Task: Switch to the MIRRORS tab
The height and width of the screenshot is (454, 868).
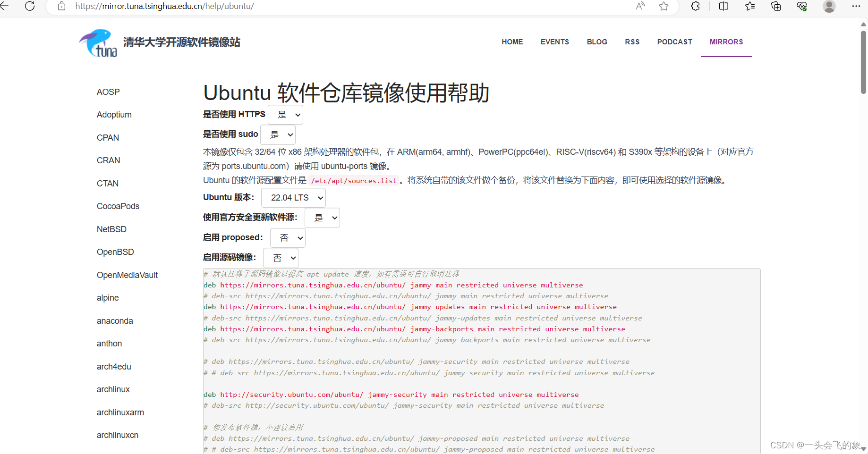Action: coord(726,42)
